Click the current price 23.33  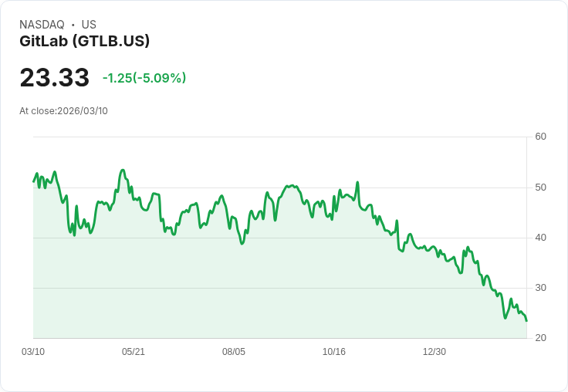[55, 77]
